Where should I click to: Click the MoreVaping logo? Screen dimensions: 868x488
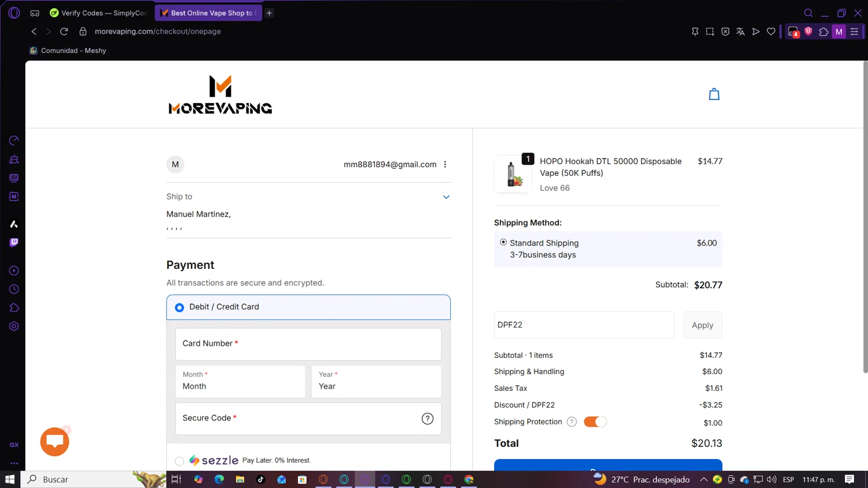coord(220,95)
